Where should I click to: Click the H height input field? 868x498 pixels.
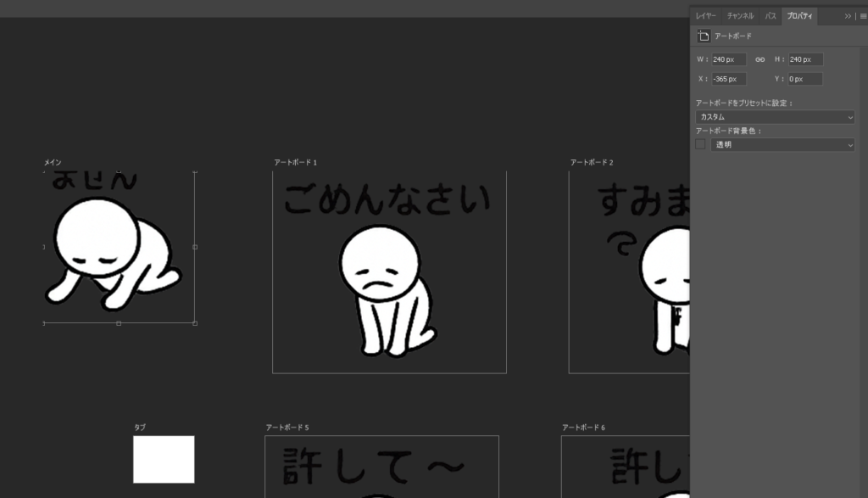[x=805, y=59]
